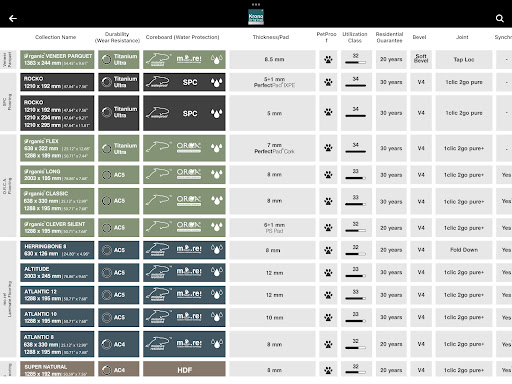This screenshot has height=384, width=512.
Task: Open Rocko 1210 x 192 mm collection
Action: click(x=57, y=82)
